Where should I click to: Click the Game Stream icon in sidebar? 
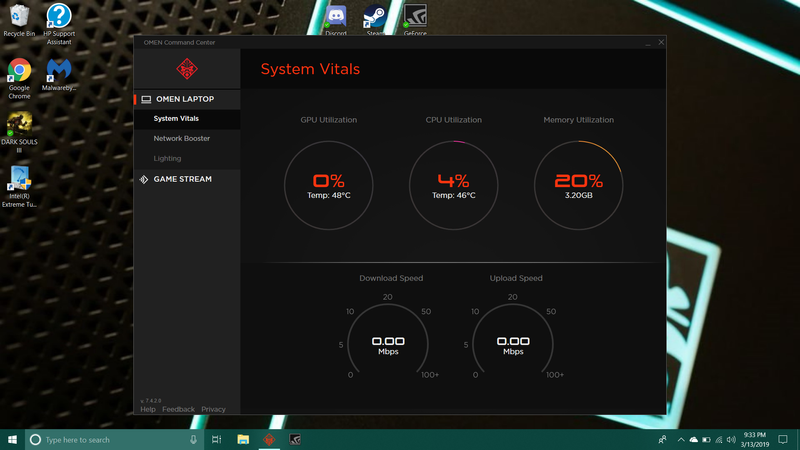pyautogui.click(x=145, y=179)
